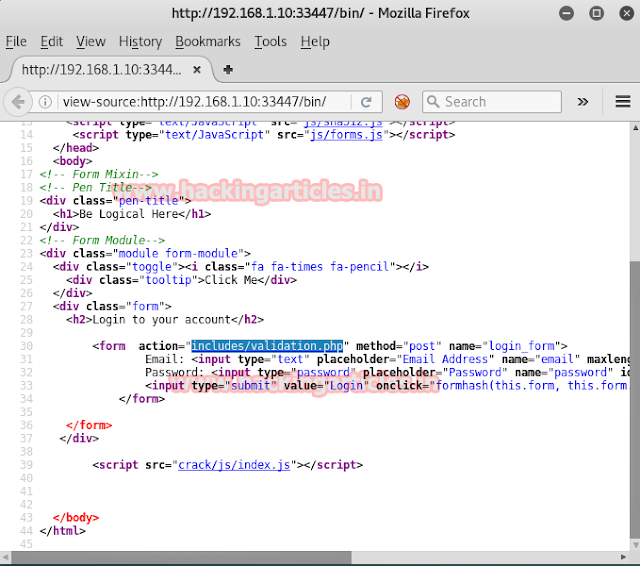The width and height of the screenshot is (640, 566).
Task: Click the scroll-right arrow of horizontal scrollbar
Action: click(x=623, y=557)
